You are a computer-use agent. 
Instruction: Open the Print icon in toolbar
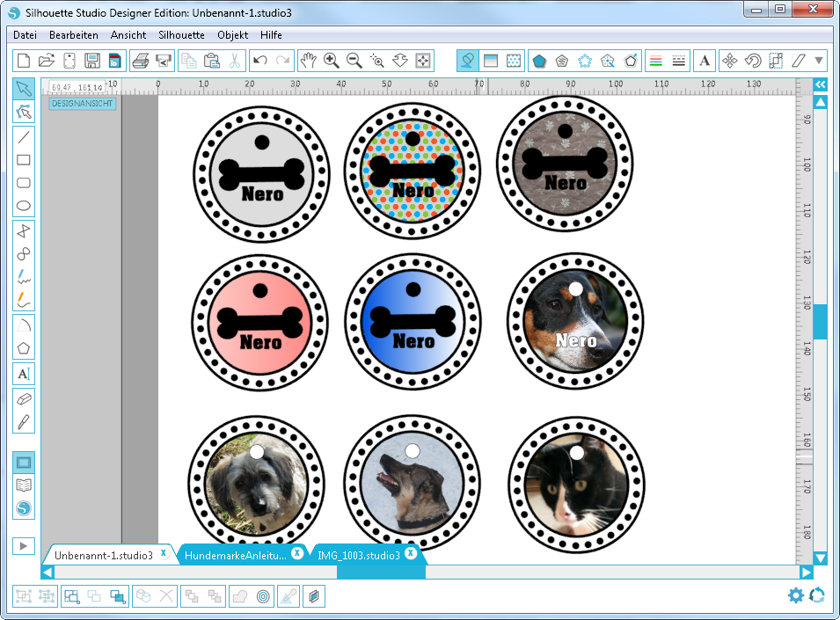pyautogui.click(x=140, y=61)
